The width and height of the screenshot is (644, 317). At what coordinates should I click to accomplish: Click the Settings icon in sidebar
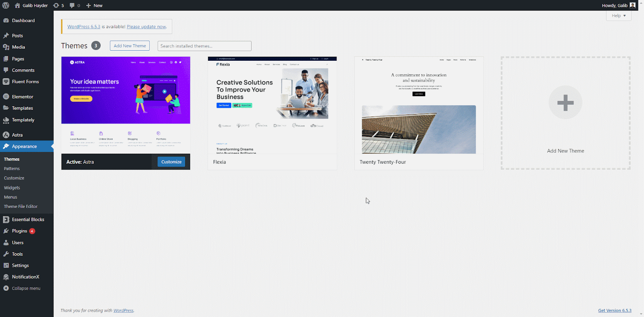point(6,266)
